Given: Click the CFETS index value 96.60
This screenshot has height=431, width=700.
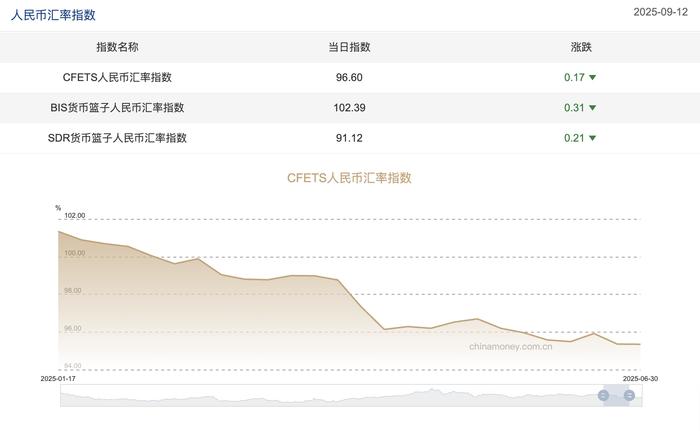Looking at the screenshot, I should coord(349,77).
